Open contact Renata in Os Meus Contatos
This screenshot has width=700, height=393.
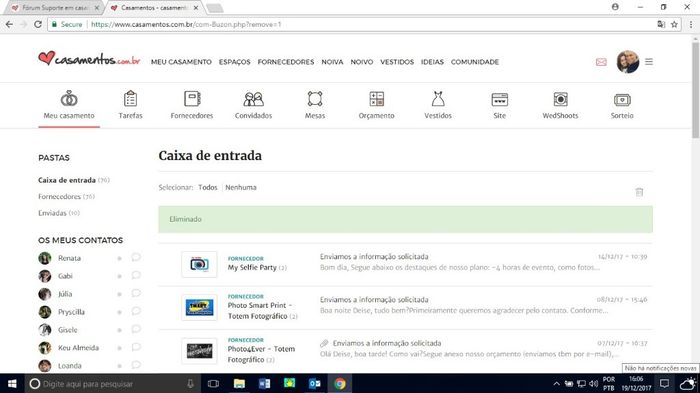coord(69,258)
